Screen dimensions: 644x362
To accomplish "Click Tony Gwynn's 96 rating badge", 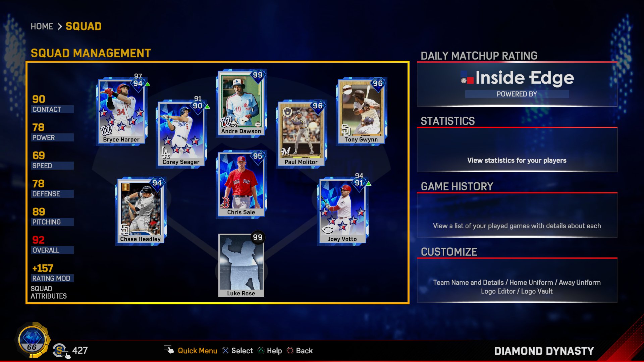I will tap(378, 83).
